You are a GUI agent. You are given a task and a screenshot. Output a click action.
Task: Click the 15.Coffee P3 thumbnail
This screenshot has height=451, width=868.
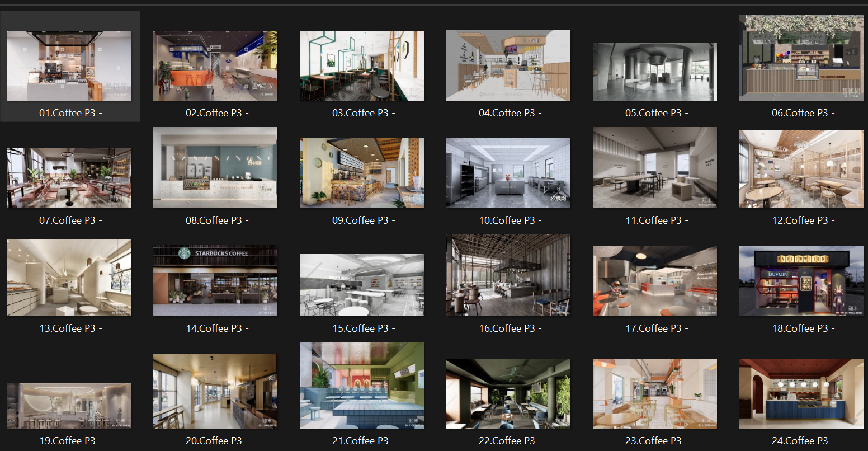[362, 285]
